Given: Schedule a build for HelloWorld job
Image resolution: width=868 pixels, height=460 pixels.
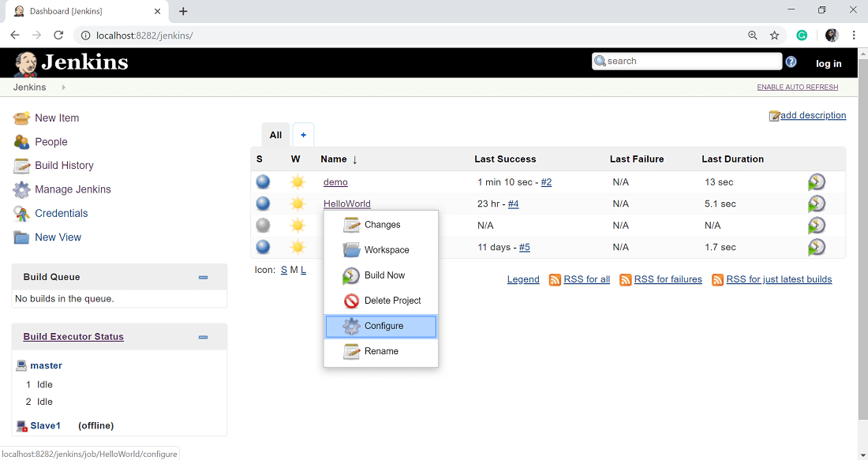Looking at the screenshot, I should tap(816, 204).
